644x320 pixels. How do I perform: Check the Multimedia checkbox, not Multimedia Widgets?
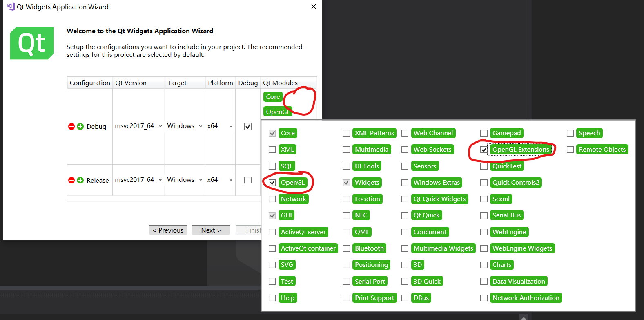[x=346, y=150]
